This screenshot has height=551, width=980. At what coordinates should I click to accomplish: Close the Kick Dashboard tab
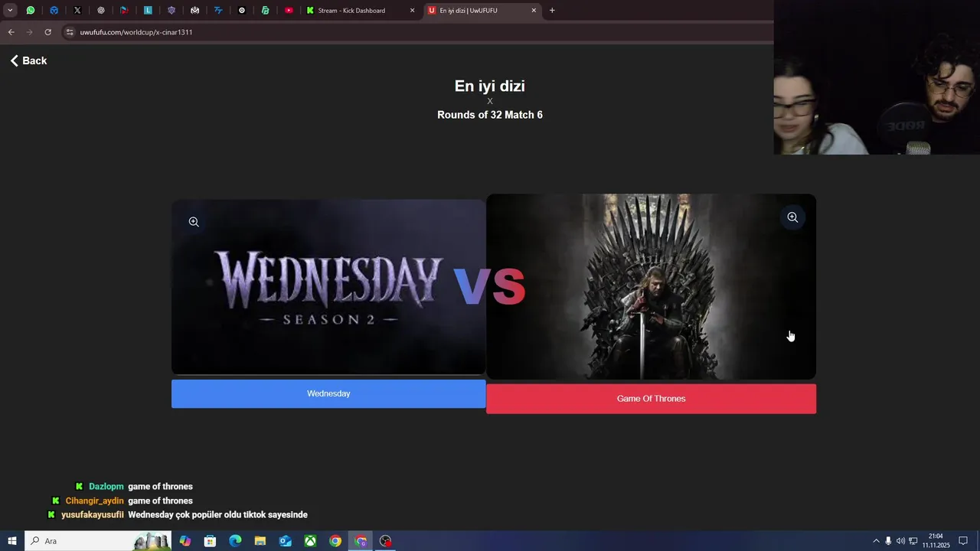[x=413, y=11]
